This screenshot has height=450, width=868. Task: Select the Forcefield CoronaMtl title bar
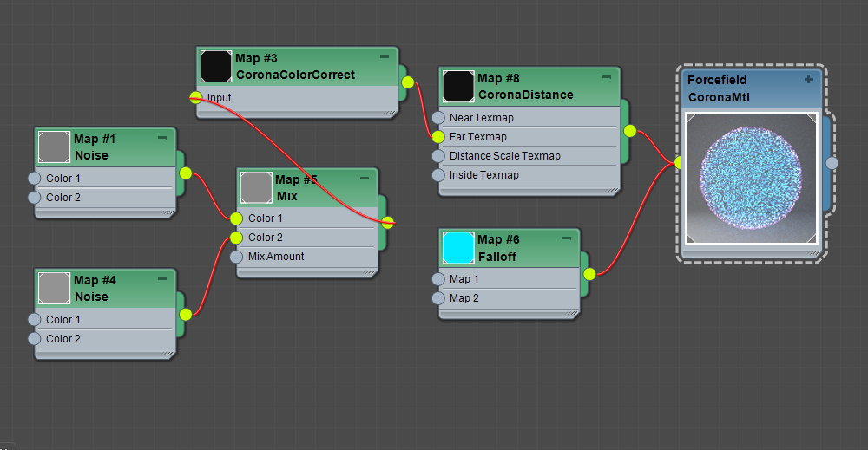[x=751, y=88]
